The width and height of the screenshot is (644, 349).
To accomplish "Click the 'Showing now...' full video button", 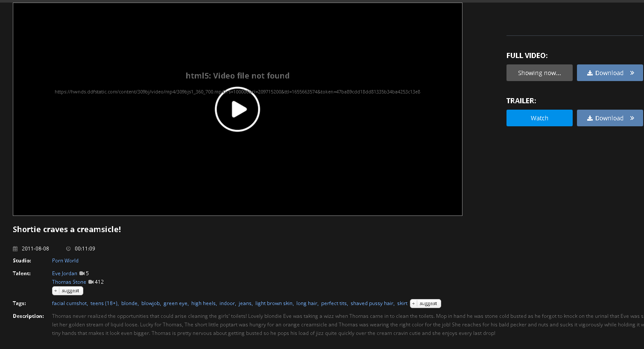I will [x=539, y=73].
